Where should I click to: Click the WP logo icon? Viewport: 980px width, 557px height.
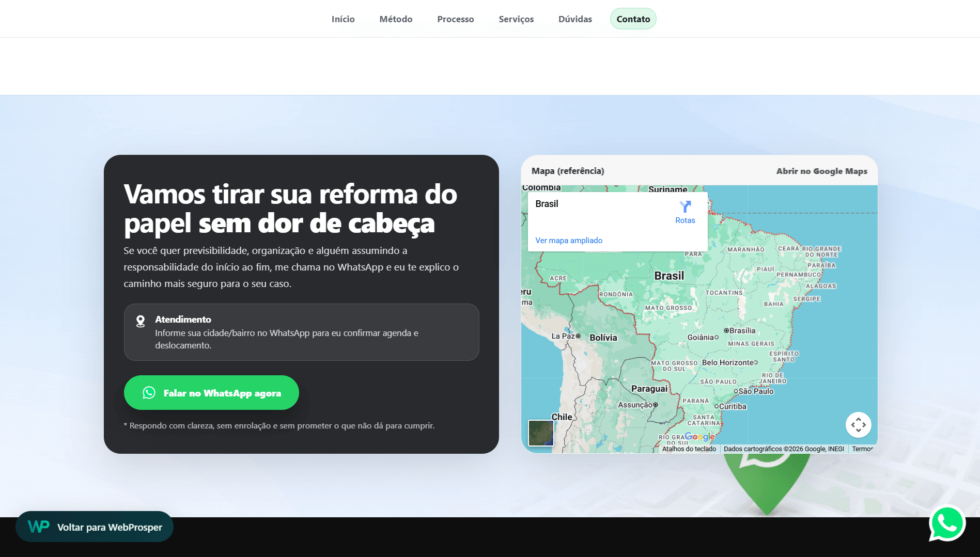[39, 527]
